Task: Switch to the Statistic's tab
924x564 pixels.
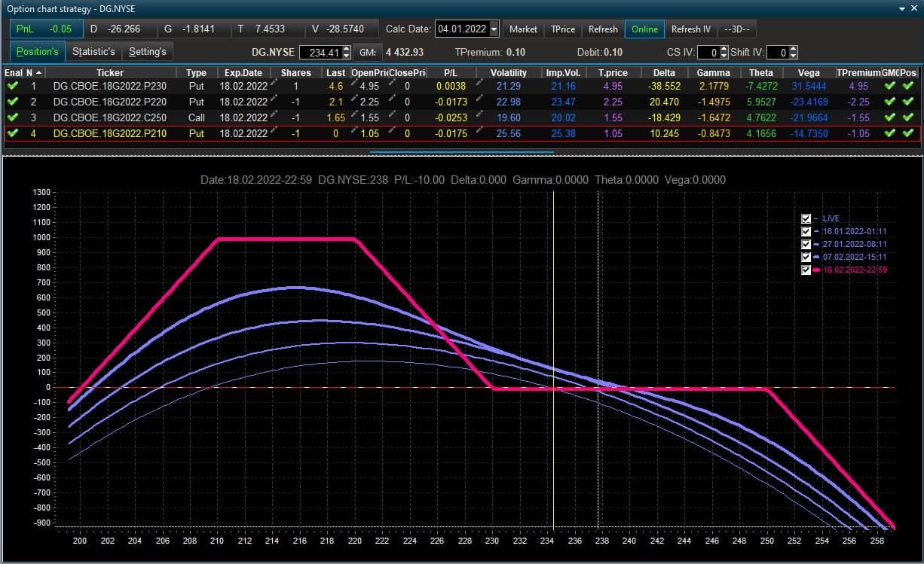Action: (x=94, y=51)
